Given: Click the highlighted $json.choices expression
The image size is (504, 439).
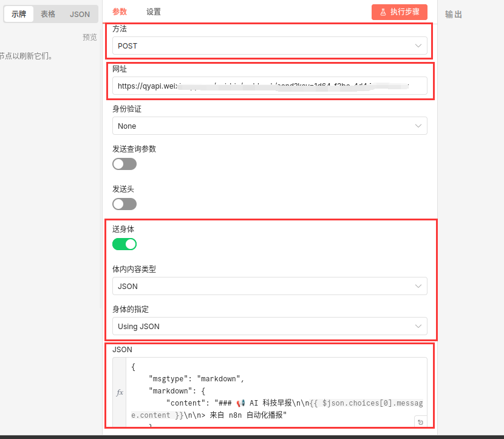Looking at the screenshot, I should click(364, 403).
